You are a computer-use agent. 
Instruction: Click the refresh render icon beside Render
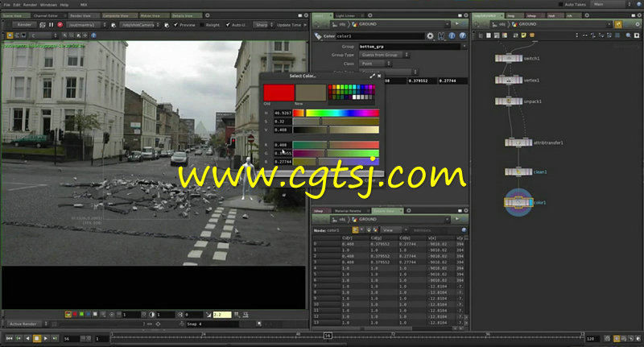[43, 25]
